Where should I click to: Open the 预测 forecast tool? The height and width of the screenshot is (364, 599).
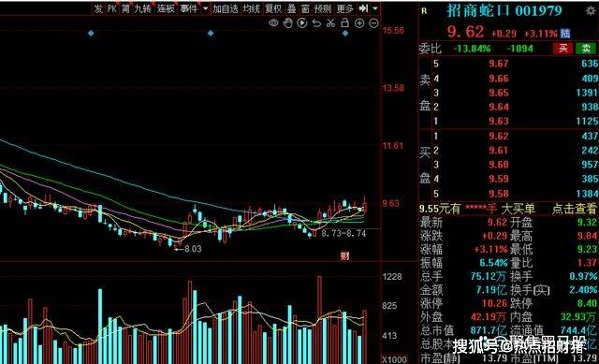click(x=322, y=8)
